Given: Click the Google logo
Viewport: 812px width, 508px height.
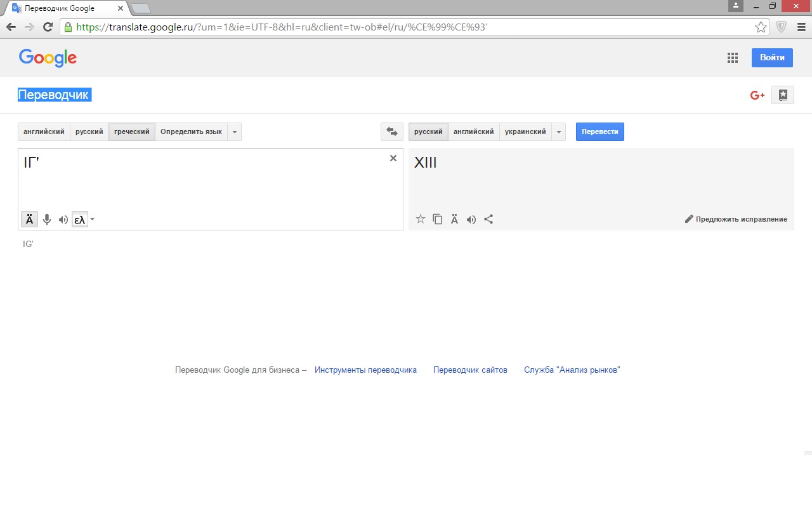Looking at the screenshot, I should 48,58.
